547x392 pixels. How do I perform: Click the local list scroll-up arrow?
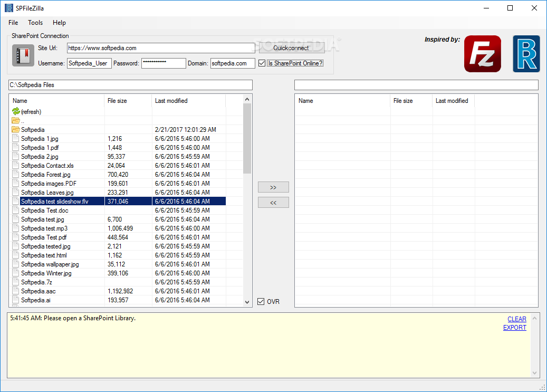coord(247,99)
